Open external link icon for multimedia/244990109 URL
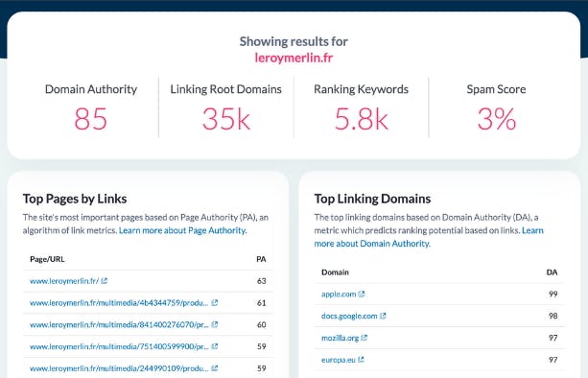The width and height of the screenshot is (588, 378). tap(215, 368)
